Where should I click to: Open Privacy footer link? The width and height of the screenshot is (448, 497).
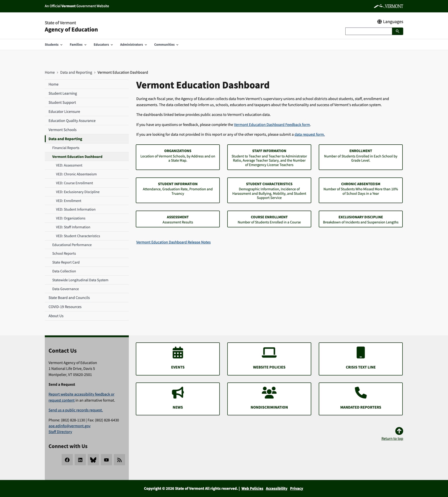coord(296,488)
